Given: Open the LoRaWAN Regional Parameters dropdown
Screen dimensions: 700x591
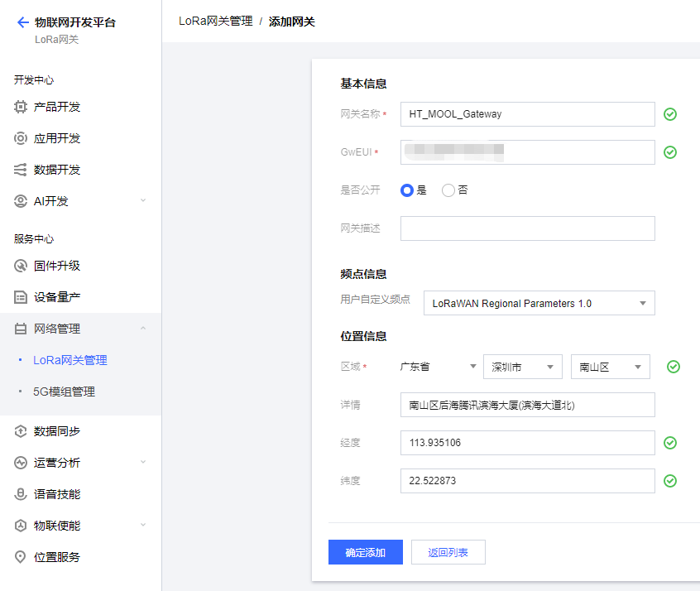Looking at the screenshot, I should click(x=539, y=303).
